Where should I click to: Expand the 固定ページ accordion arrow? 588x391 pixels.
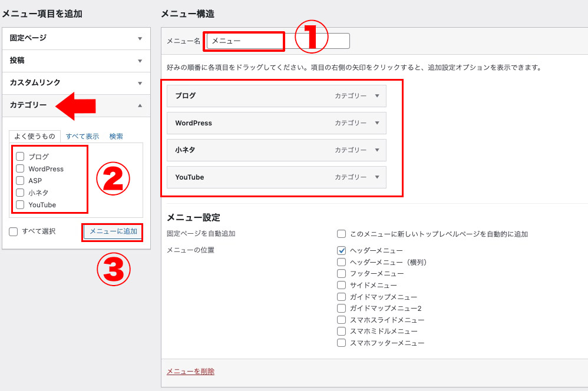140,38
